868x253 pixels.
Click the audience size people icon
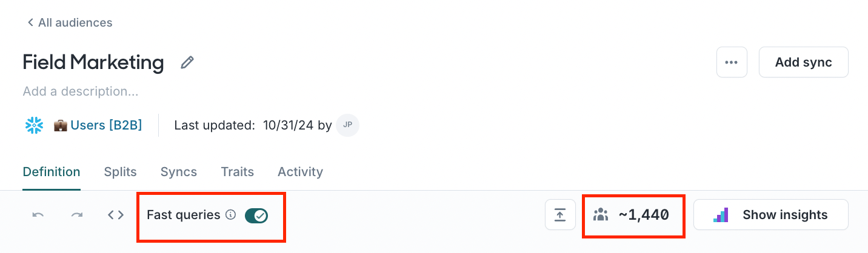point(601,215)
